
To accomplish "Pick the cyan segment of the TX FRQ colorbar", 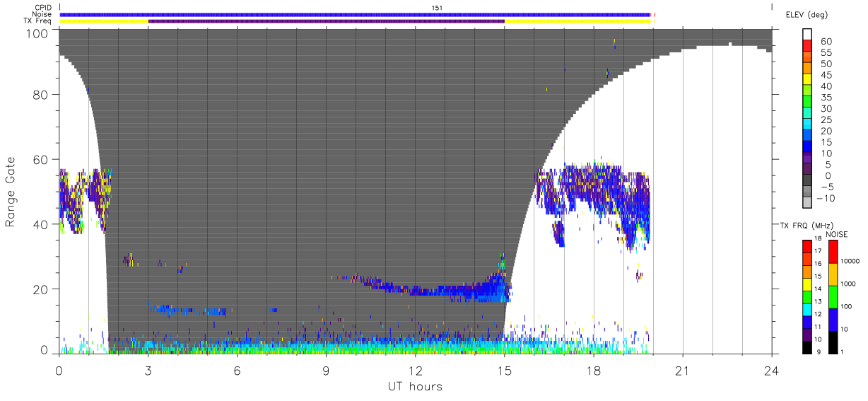I will click(x=807, y=308).
